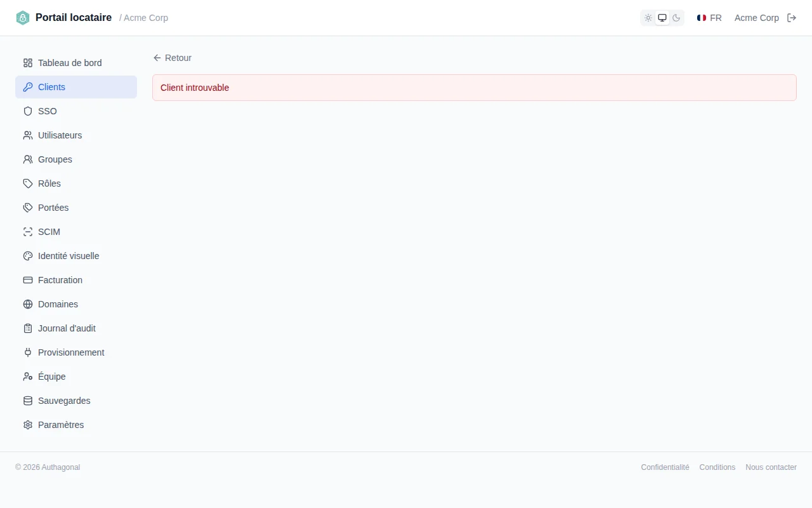Click the © 2026 Authagonal text
Image resolution: width=812 pixels, height=508 pixels.
48,467
